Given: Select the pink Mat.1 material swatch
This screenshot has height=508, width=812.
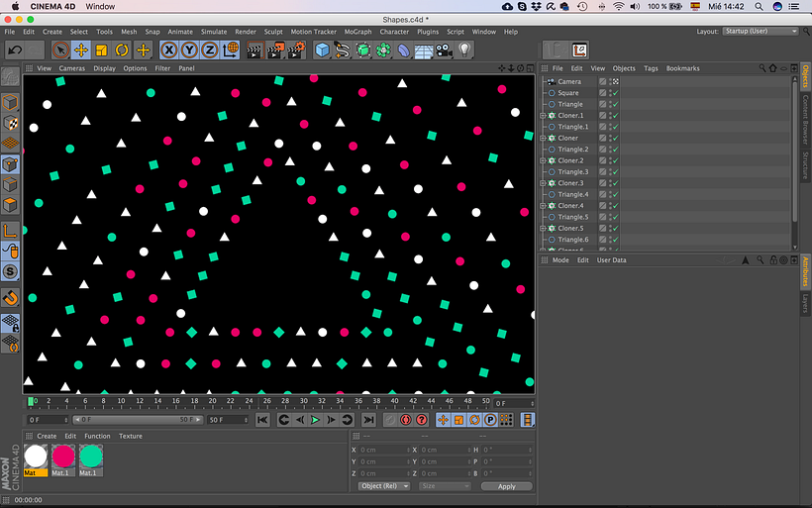Looking at the screenshot, I should tap(63, 457).
